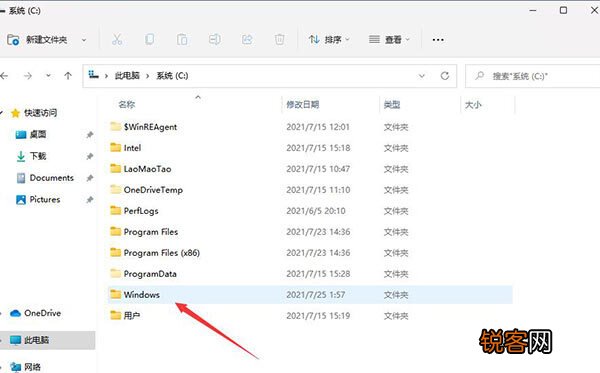Go forward with the right arrow
The height and width of the screenshot is (373, 600).
pos(28,76)
